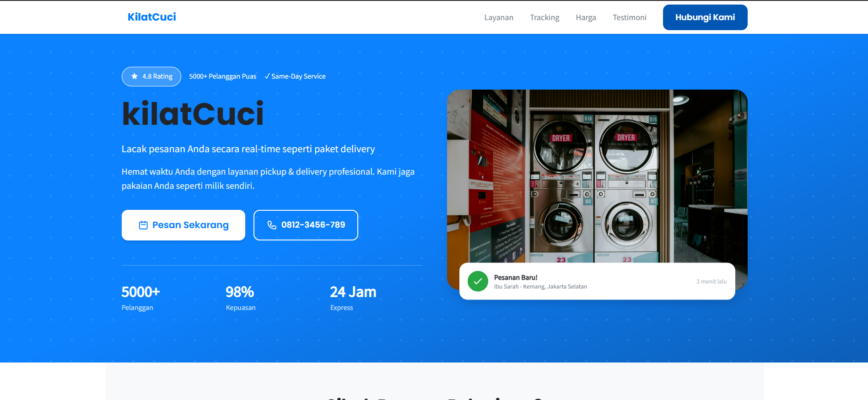This screenshot has width=868, height=400.
Task: Click the star icon in rating badge
Action: tap(135, 76)
